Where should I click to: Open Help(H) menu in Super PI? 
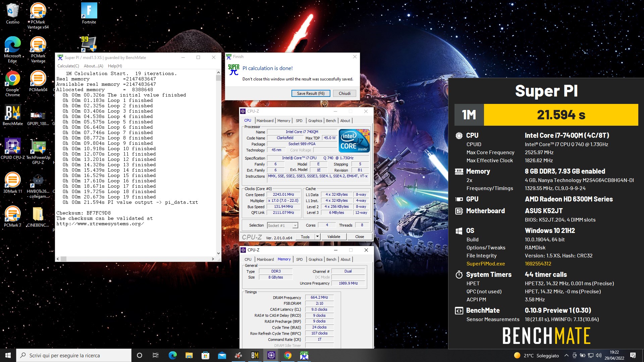[115, 66]
